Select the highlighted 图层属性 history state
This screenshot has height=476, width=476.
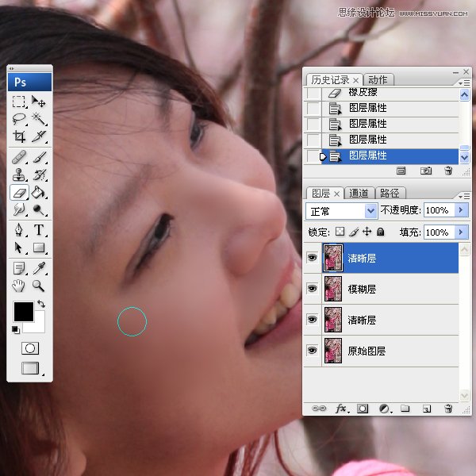(390, 156)
